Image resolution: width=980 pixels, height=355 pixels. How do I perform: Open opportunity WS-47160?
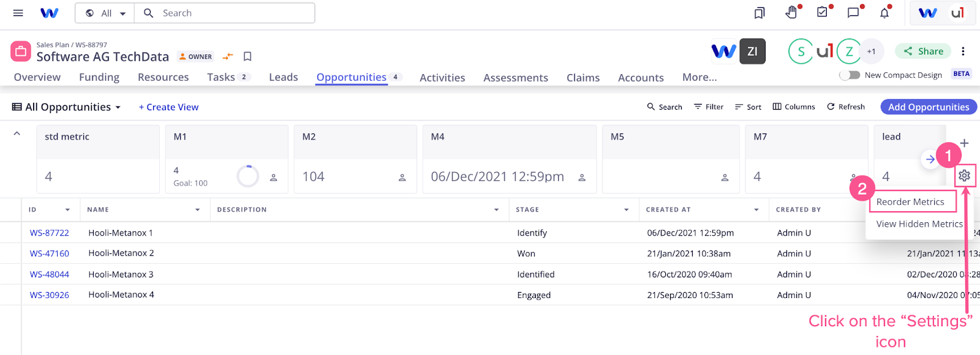click(x=50, y=253)
